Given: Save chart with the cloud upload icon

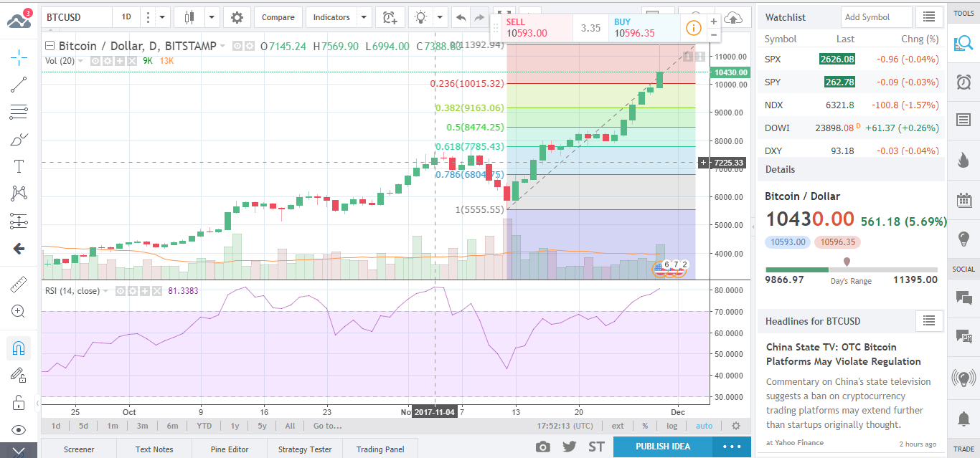Looking at the screenshot, I should (733, 17).
